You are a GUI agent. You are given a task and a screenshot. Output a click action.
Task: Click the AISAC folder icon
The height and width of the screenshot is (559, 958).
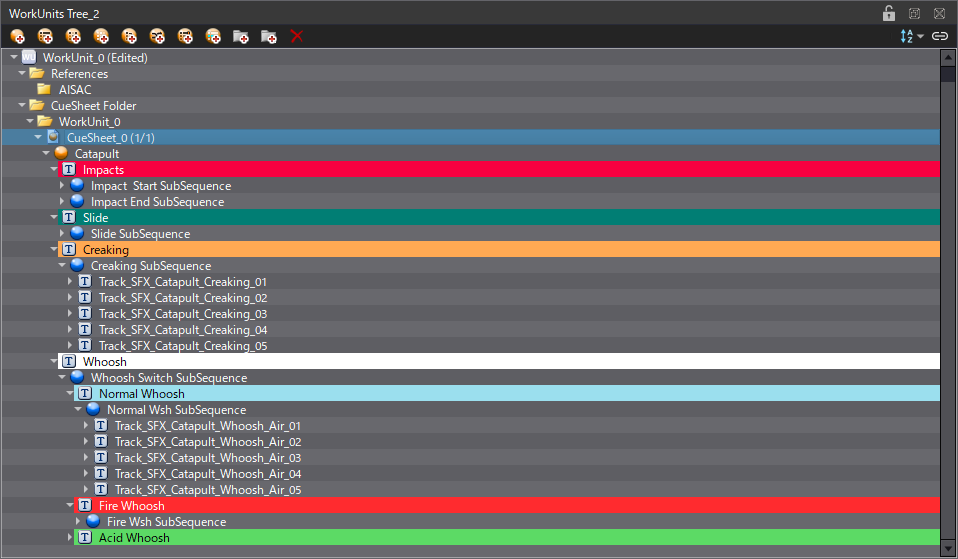click(x=45, y=89)
